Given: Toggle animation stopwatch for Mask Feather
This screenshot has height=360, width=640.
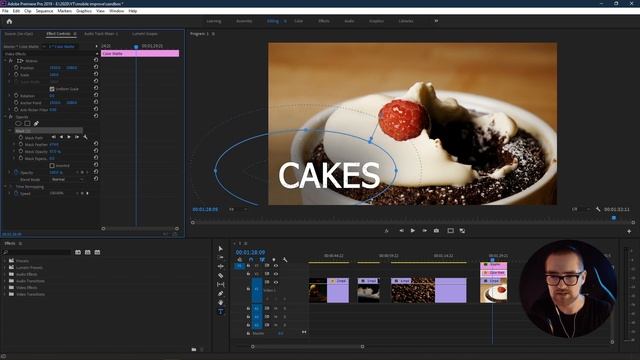Looking at the screenshot, I should click(20, 144).
